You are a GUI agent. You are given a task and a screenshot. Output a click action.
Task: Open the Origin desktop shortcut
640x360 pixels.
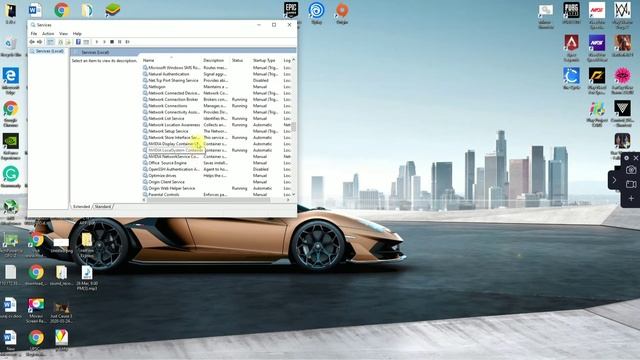point(342,12)
